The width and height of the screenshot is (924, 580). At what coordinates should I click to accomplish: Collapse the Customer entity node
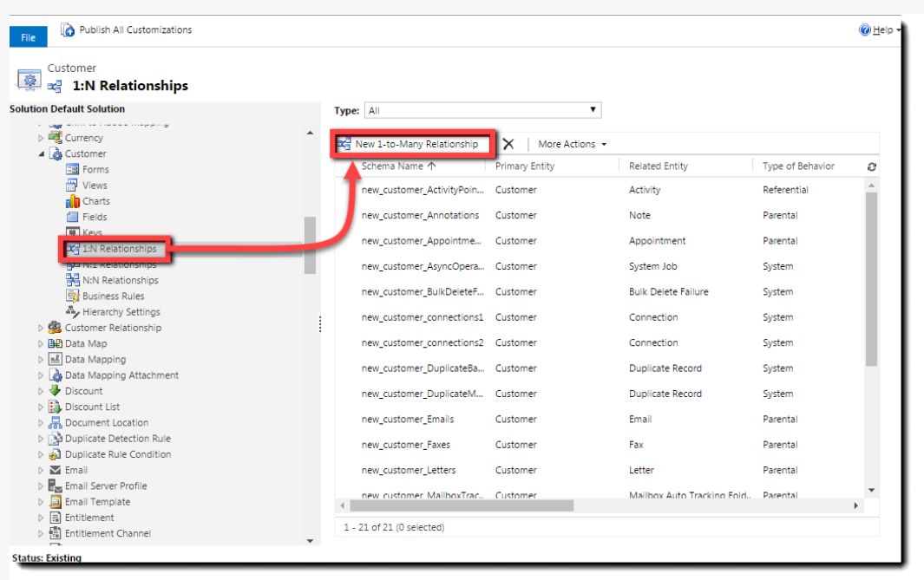40,154
